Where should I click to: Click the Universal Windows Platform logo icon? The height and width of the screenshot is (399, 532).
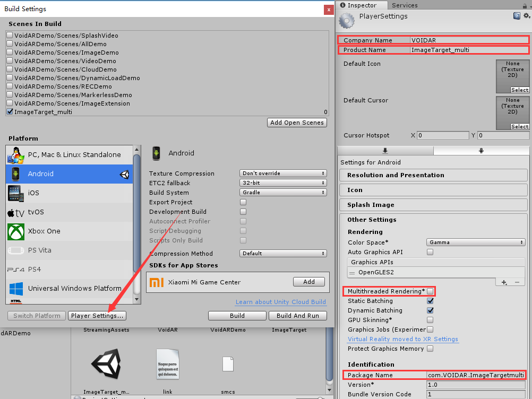[x=16, y=289]
